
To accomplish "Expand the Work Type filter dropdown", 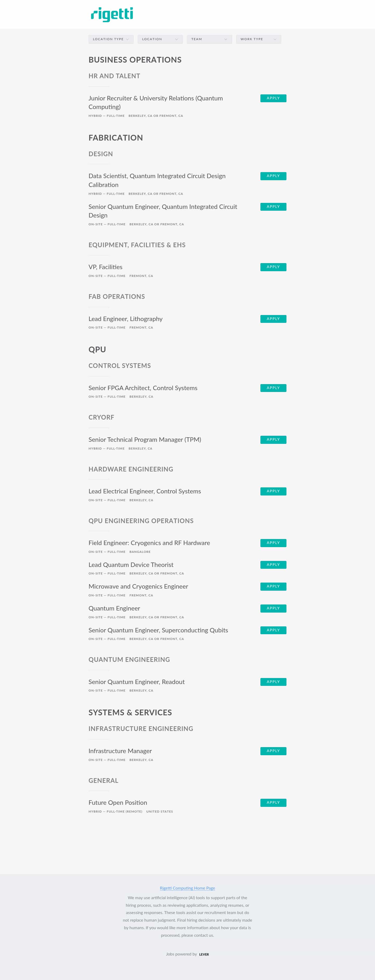I will (258, 39).
